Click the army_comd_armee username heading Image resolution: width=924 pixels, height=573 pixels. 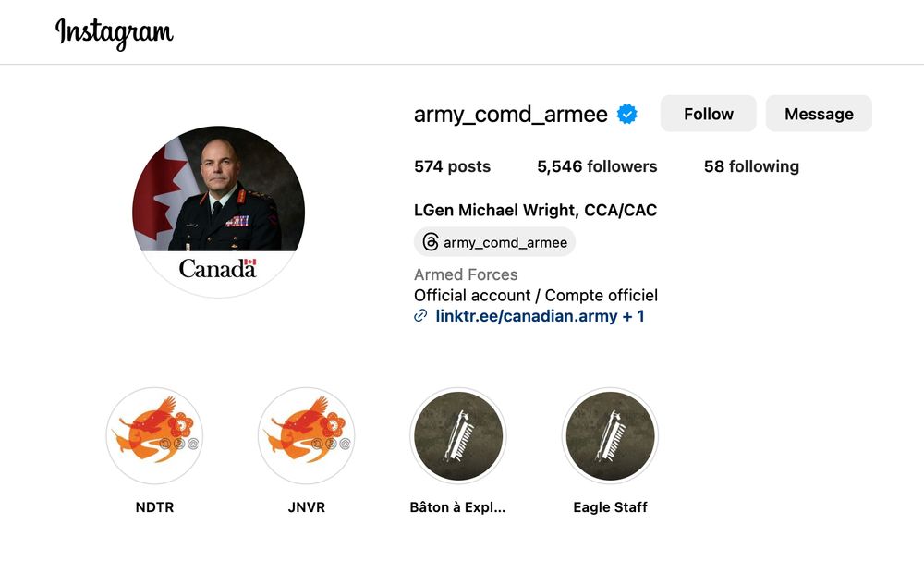point(510,114)
